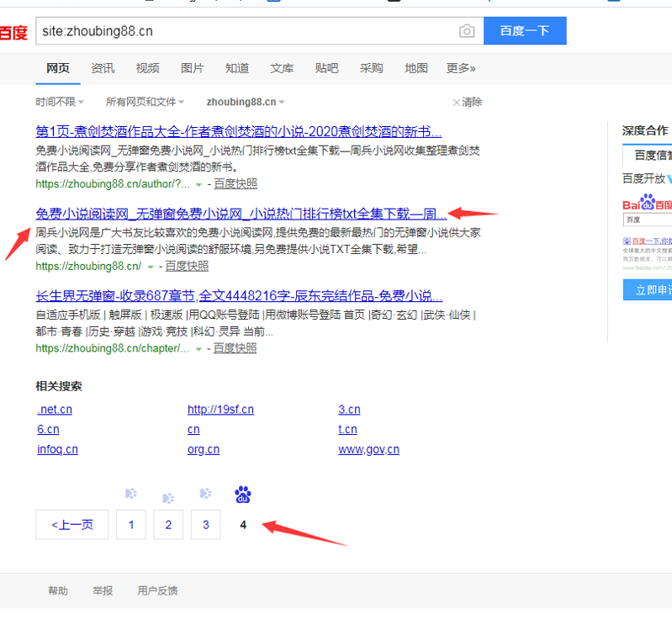
Task: Switch to the 文库 tab
Action: (282, 68)
